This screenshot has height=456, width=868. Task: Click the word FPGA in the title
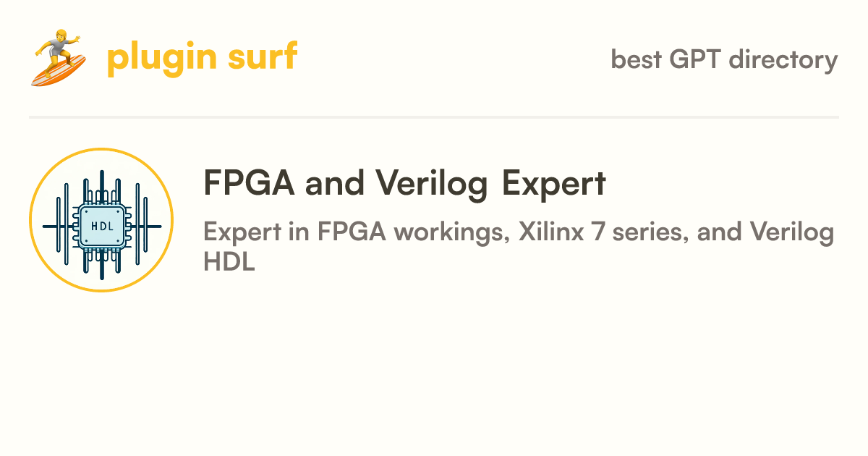pos(250,183)
